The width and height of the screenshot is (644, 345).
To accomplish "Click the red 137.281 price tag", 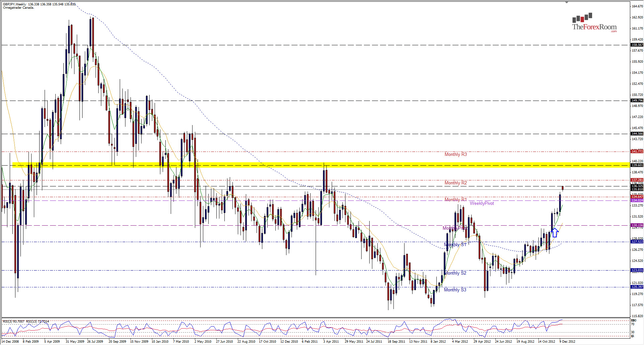I will (637, 180).
